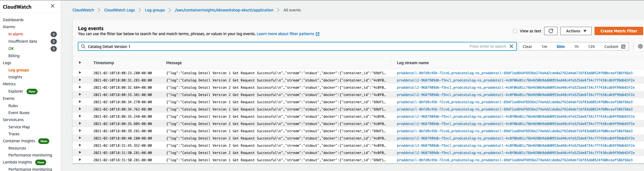Expand log event at 18:08:32.684
The height and width of the screenshot is (171, 644).
coord(80,87)
